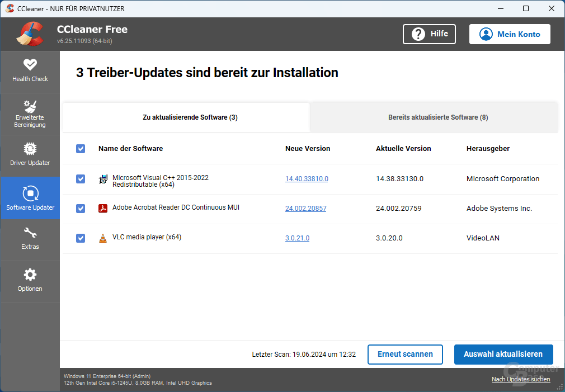Image resolution: width=565 pixels, height=392 pixels.
Task: Open the Extras wrench section
Action: coord(30,240)
